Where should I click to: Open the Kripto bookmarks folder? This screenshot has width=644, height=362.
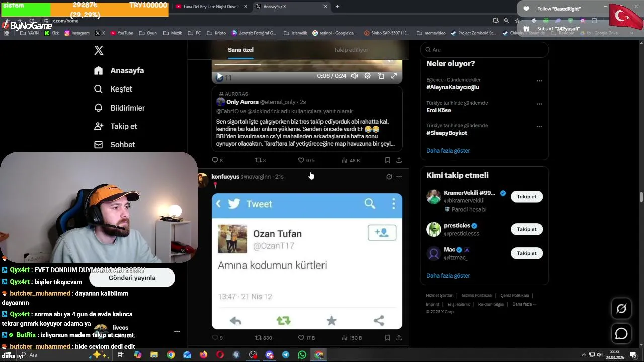216,33
